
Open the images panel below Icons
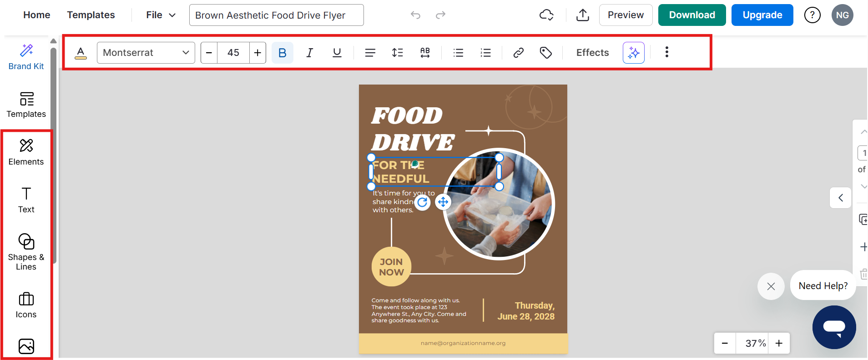(26, 346)
